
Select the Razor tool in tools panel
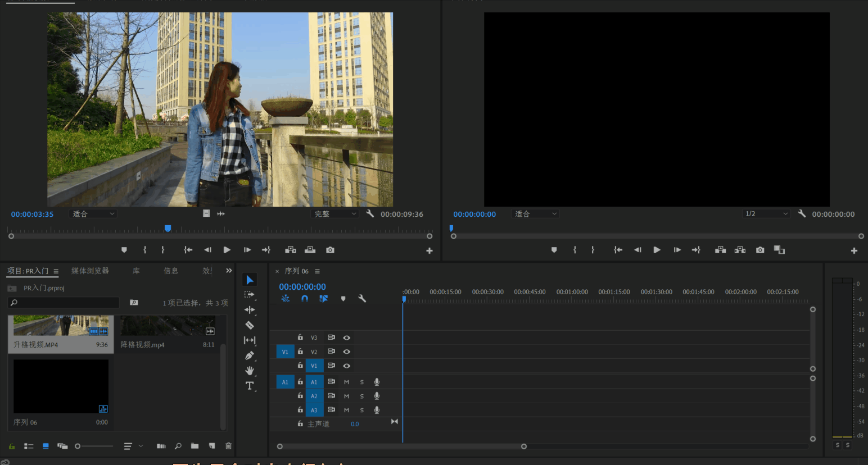pyautogui.click(x=250, y=325)
